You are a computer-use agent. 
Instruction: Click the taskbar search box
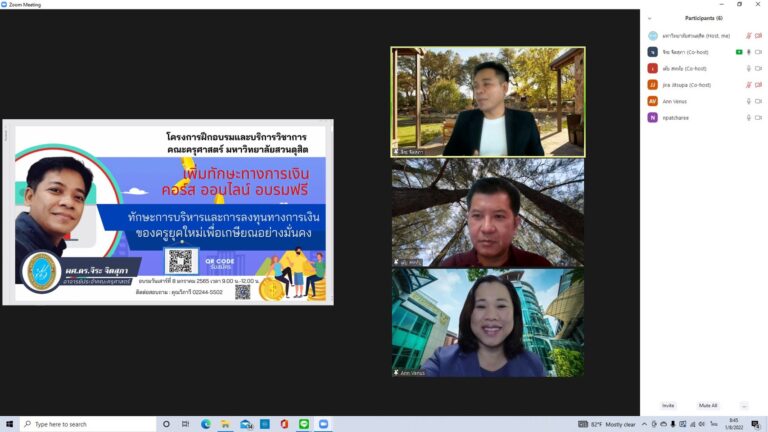[88, 424]
